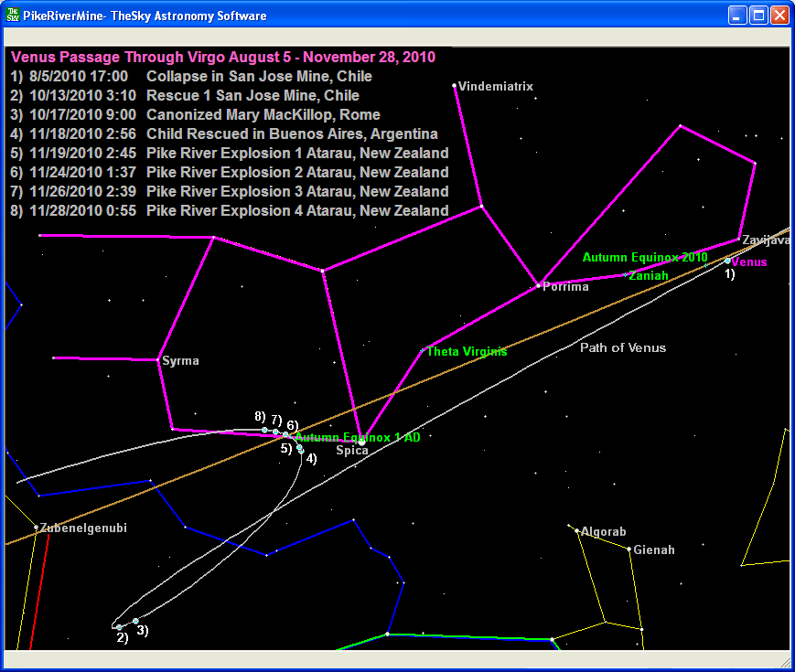795x672 pixels.
Task: Close TheSky Astronomy Software window
Action: (779, 16)
